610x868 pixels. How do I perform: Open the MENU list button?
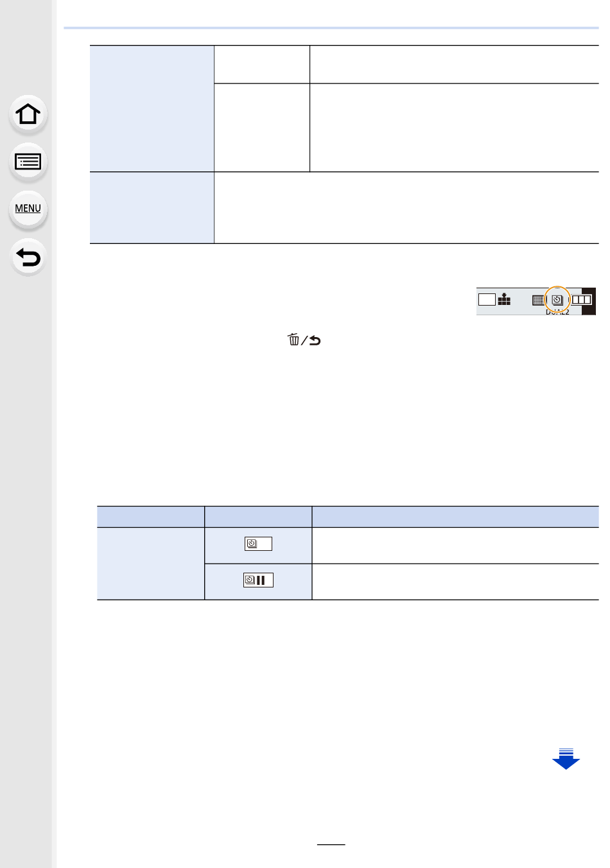[28, 209]
